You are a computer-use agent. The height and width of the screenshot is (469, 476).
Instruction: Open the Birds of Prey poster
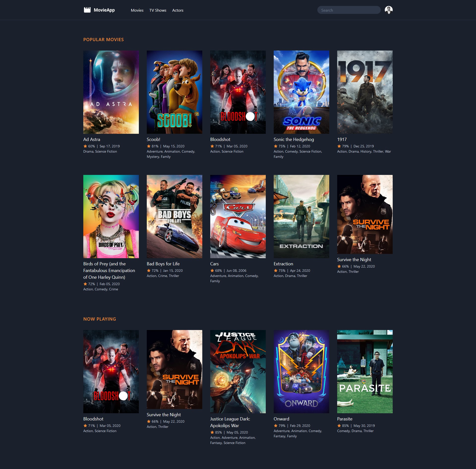[x=111, y=217]
